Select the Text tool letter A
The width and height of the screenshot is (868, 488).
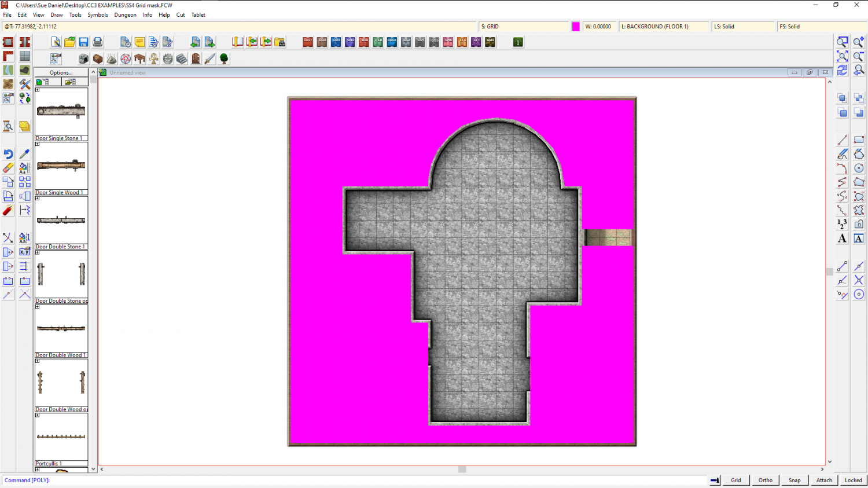[842, 238]
